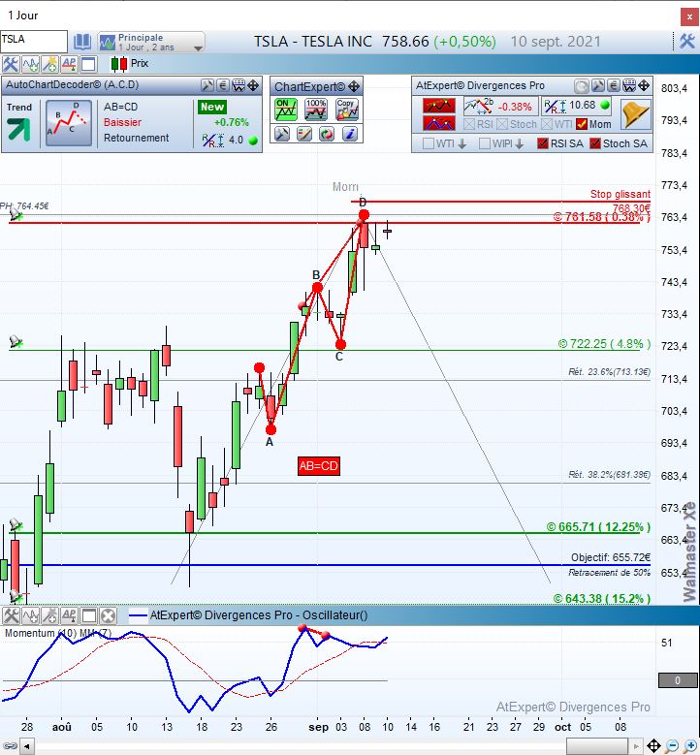Click AutoChartDecoder move handle icon

click(x=253, y=85)
